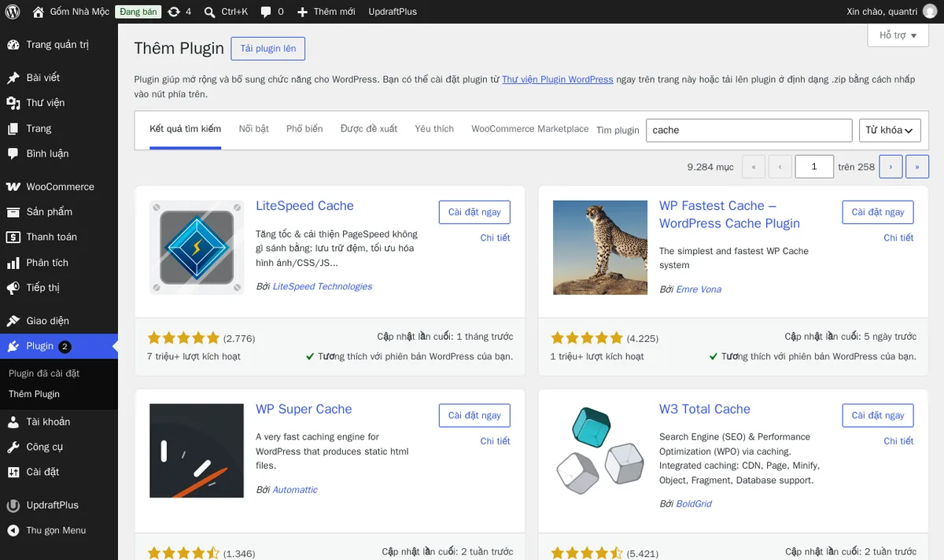Viewport: 944px width, 560px height.
Task: Click the W3 Total Cache cubes thumbnail
Action: pyautogui.click(x=600, y=451)
